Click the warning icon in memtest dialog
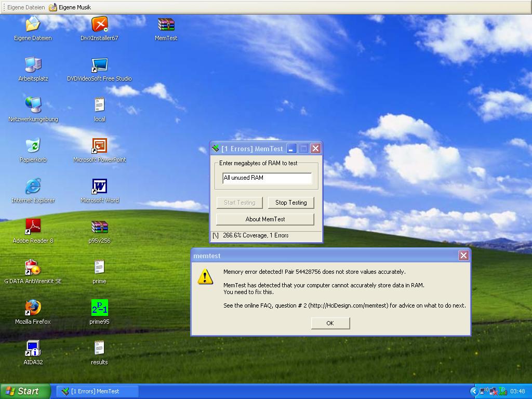The image size is (532, 399). (x=205, y=277)
